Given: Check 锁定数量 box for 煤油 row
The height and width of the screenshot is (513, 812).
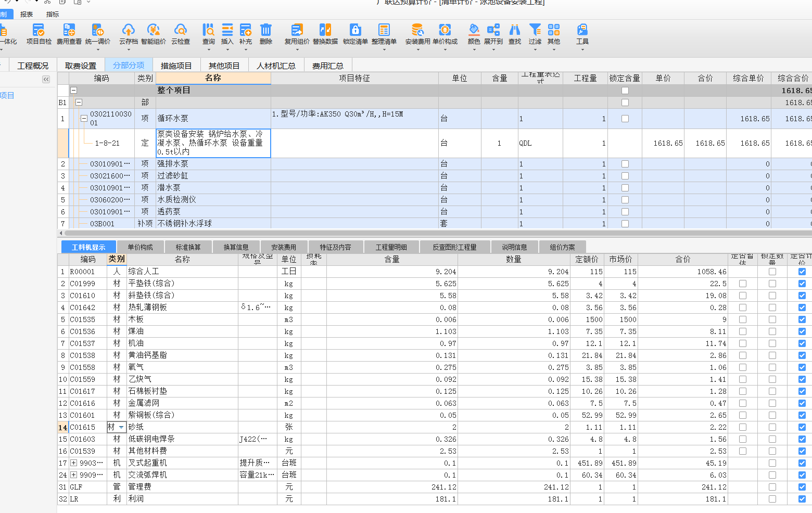Looking at the screenshot, I should 772,331.
